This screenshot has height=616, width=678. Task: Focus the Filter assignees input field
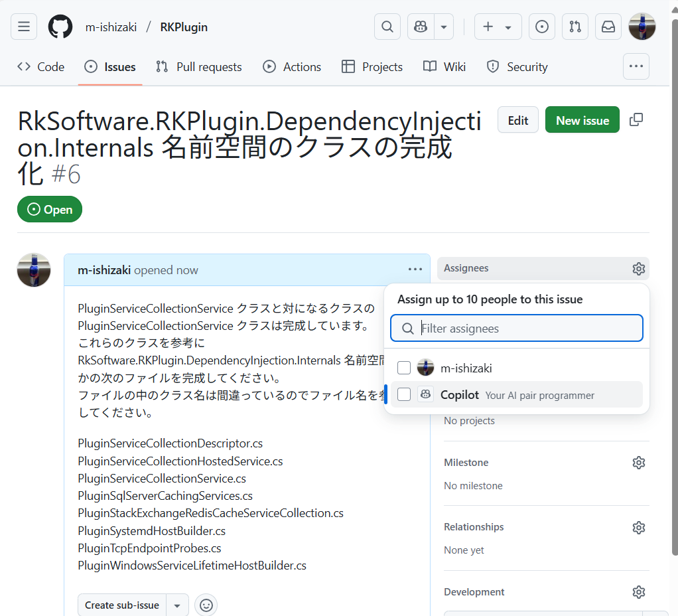517,329
